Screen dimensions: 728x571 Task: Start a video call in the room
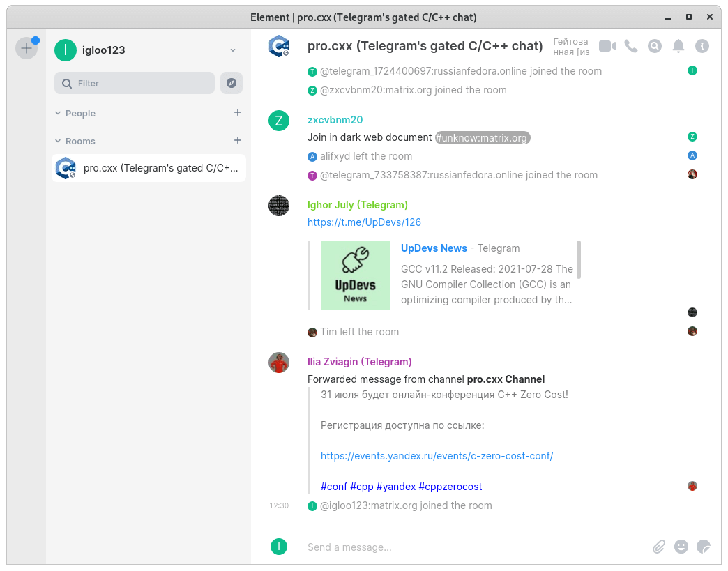pyautogui.click(x=607, y=47)
